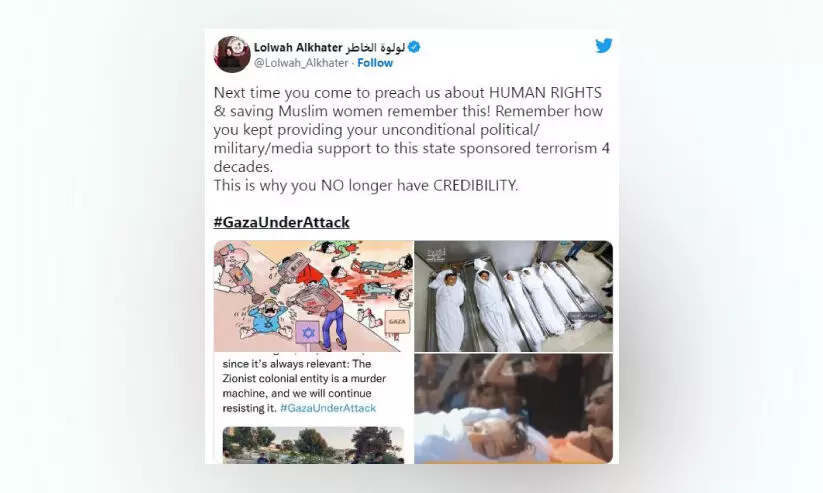Click the blue verified badge icon
823x493 pixels.
tap(414, 47)
